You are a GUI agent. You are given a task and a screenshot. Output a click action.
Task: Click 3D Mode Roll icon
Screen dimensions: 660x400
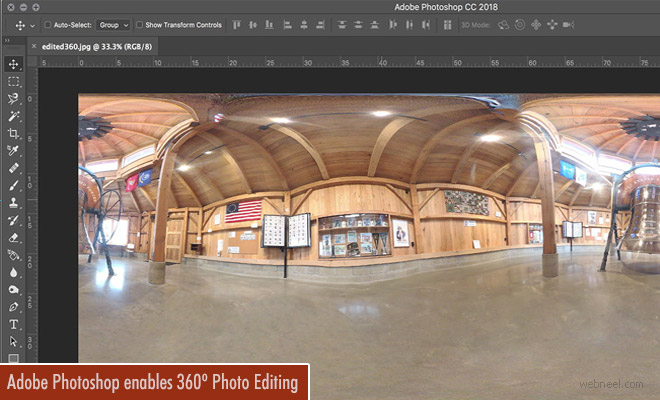click(520, 25)
